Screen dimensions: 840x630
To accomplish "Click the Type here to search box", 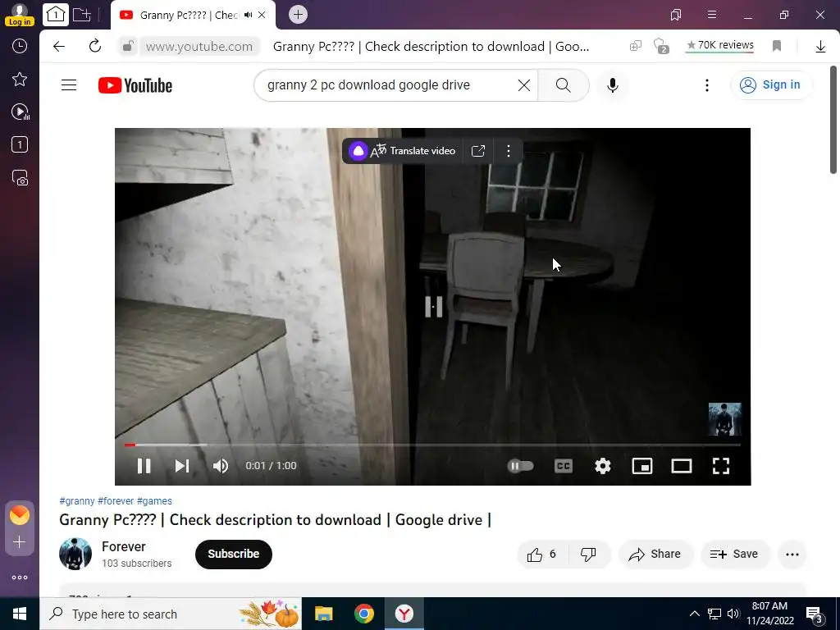I will tap(171, 614).
